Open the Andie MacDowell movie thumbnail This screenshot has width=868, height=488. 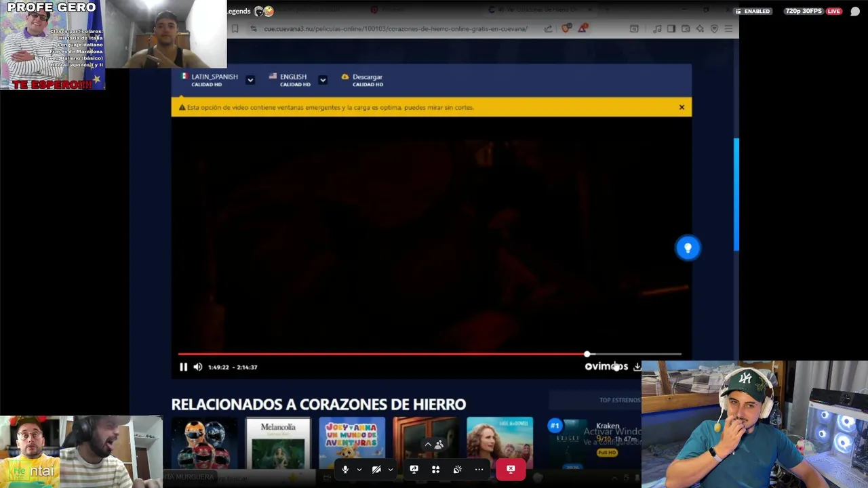pos(500,443)
